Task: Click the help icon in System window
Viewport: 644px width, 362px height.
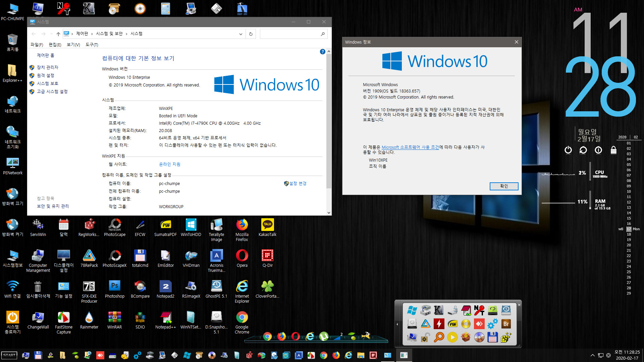Action: [x=322, y=52]
